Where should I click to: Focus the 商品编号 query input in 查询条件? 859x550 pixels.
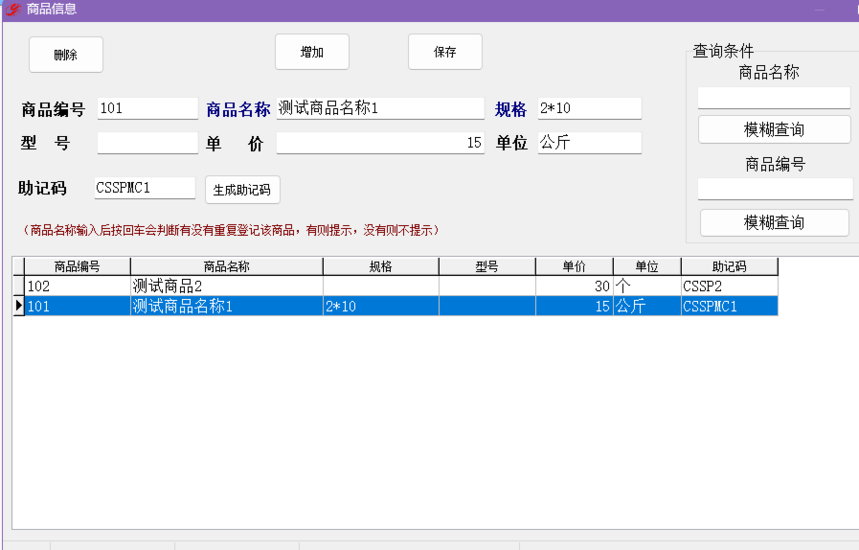pos(775,189)
